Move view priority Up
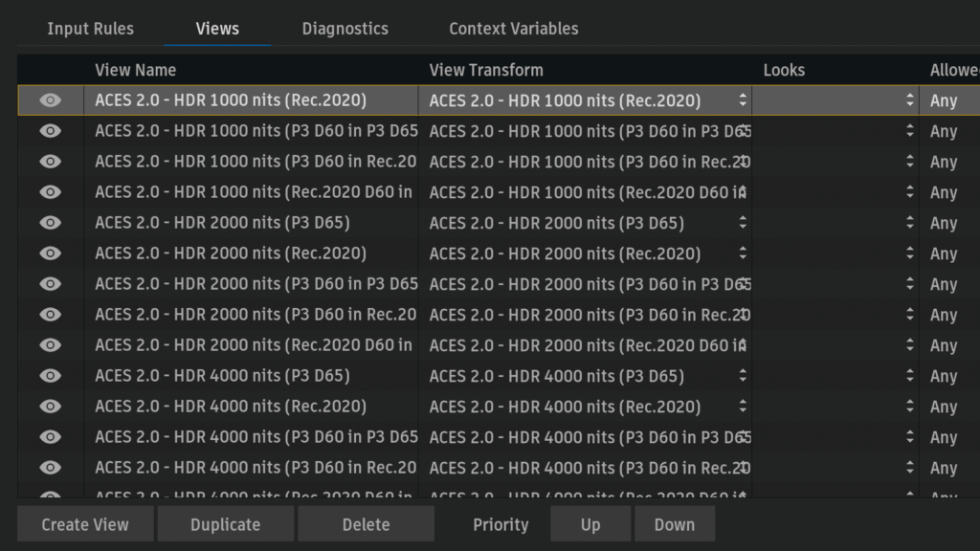 (x=590, y=524)
